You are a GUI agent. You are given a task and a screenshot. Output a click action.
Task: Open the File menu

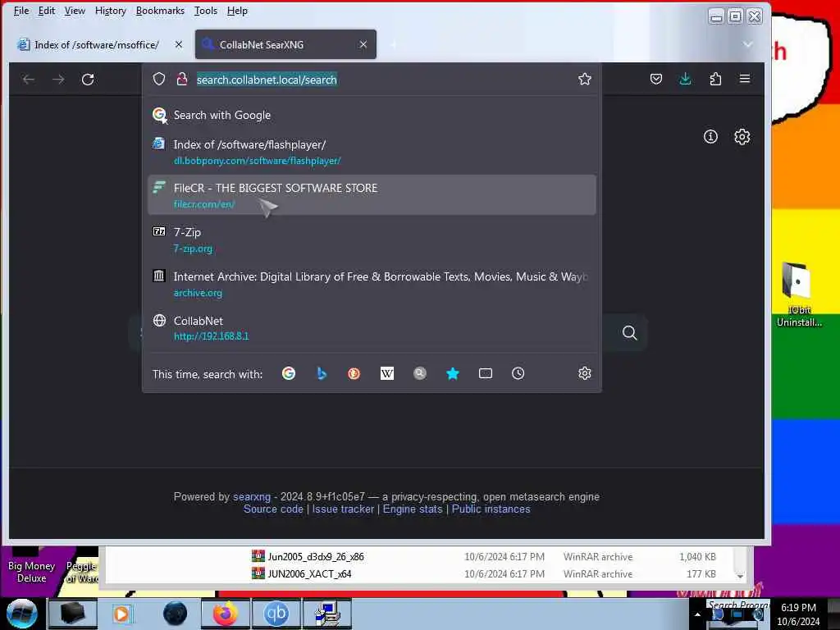pos(21,11)
